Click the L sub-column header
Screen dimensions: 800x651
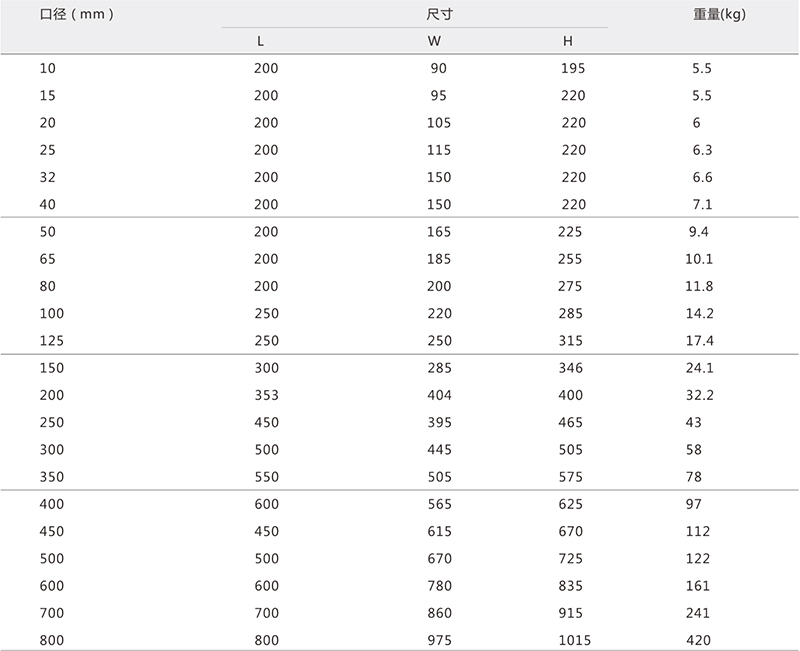pyautogui.click(x=260, y=41)
